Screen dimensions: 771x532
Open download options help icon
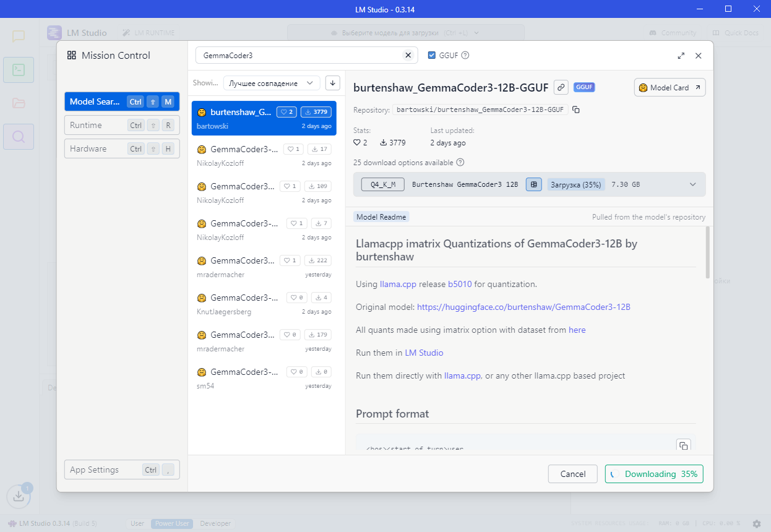(460, 163)
